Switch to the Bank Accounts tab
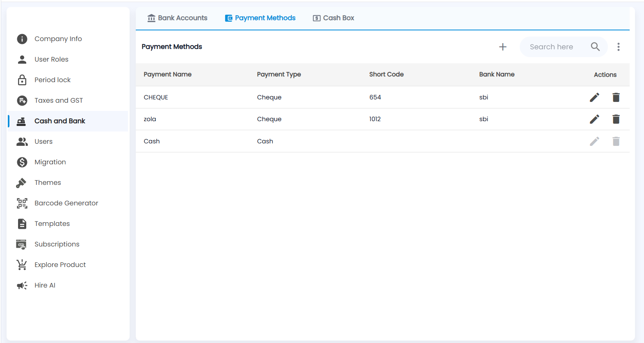Image resolution: width=644 pixels, height=343 pixels. [x=177, y=18]
